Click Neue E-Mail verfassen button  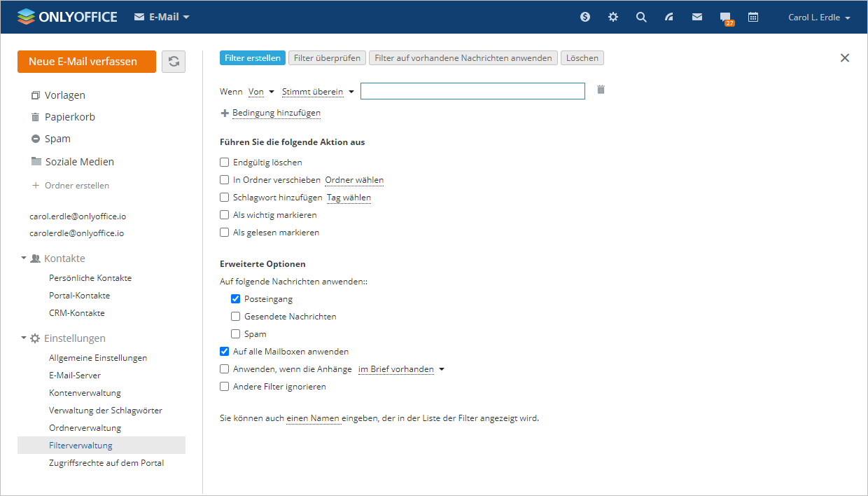coord(87,62)
